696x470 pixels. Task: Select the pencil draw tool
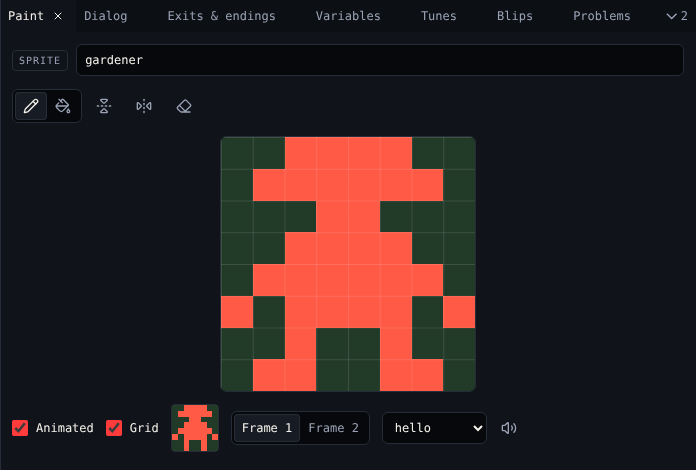pyautogui.click(x=31, y=106)
